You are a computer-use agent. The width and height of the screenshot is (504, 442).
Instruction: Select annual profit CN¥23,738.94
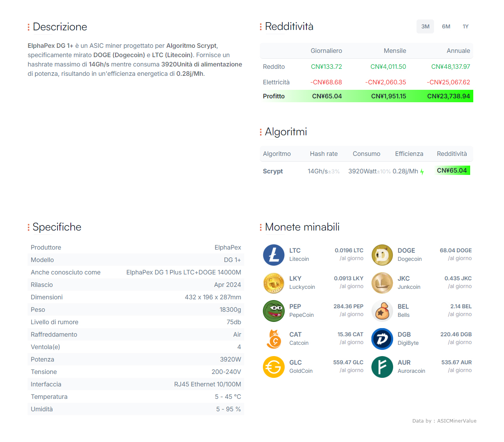[x=448, y=96]
